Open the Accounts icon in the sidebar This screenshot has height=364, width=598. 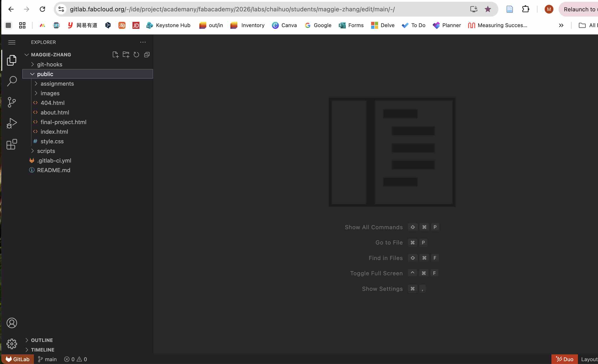coord(12,323)
